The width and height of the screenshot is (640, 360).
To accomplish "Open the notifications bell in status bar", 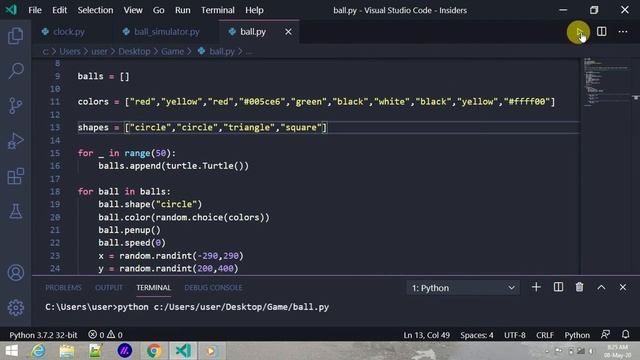I will tap(626, 335).
